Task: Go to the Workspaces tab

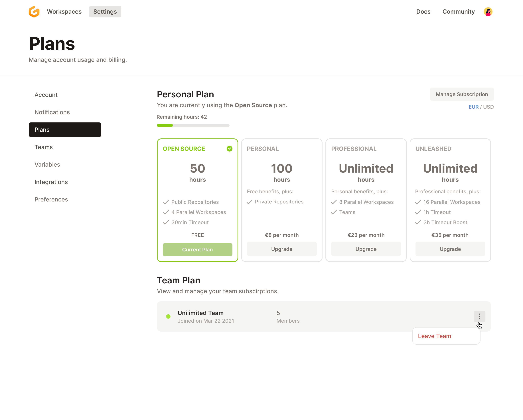Action: click(x=64, y=12)
